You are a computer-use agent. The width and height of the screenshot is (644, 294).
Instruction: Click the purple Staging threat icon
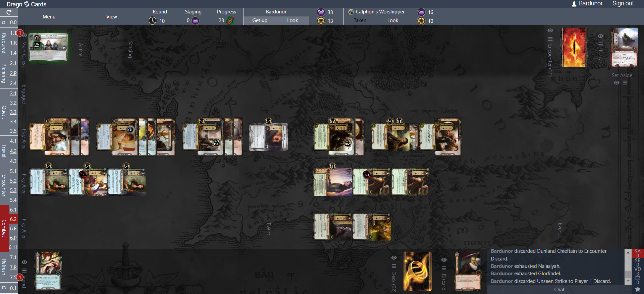[196, 21]
